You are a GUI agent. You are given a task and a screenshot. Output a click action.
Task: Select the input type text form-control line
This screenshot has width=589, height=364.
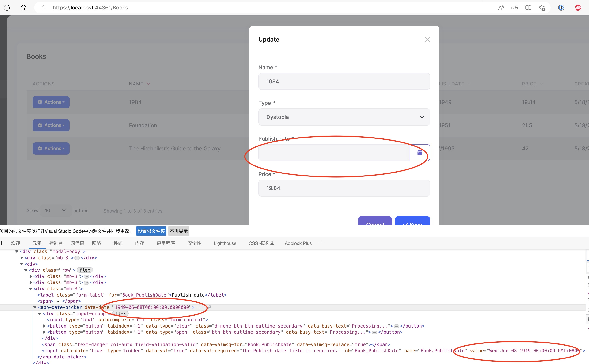pos(127,320)
